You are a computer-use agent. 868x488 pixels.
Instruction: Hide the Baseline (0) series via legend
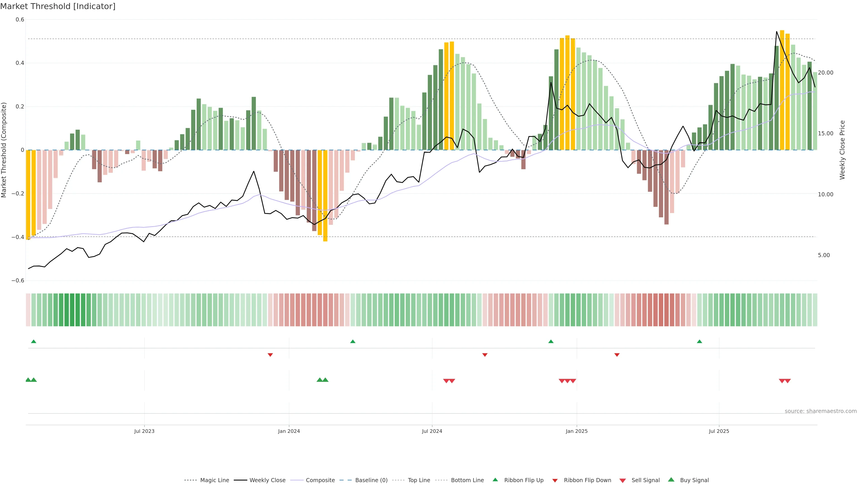(371, 480)
